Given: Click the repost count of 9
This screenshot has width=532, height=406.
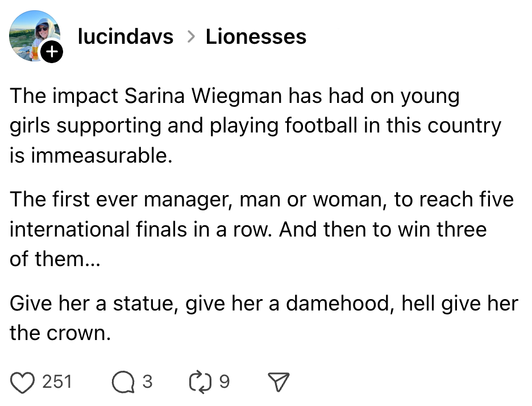Looking at the screenshot, I should tap(225, 382).
